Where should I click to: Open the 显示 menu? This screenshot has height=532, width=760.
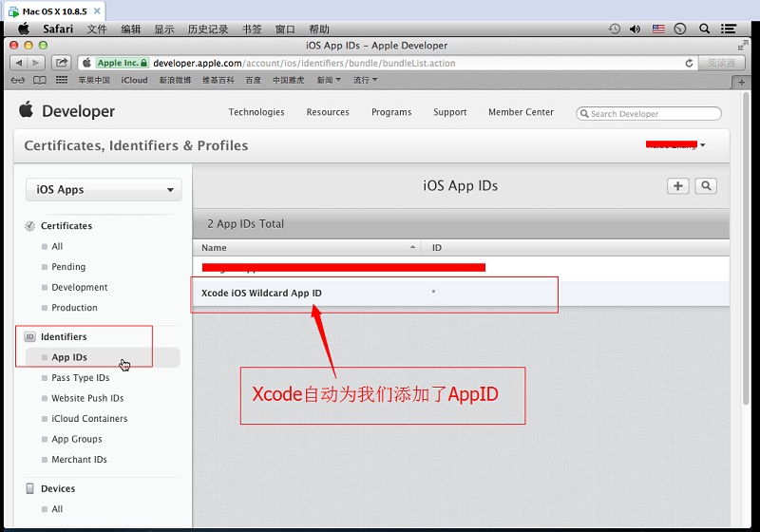[164, 29]
